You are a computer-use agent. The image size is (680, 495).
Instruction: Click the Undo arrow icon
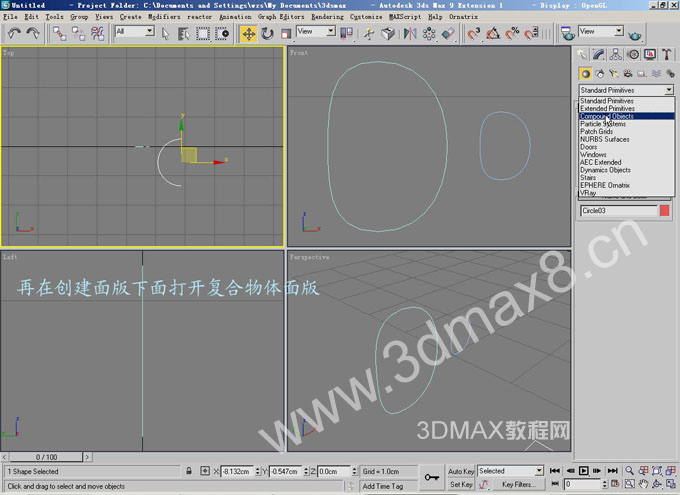[x=14, y=33]
